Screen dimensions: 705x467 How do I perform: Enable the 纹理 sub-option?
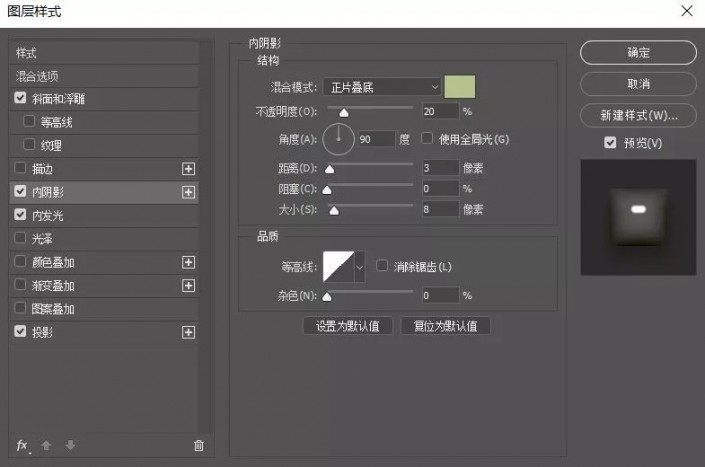coord(29,145)
